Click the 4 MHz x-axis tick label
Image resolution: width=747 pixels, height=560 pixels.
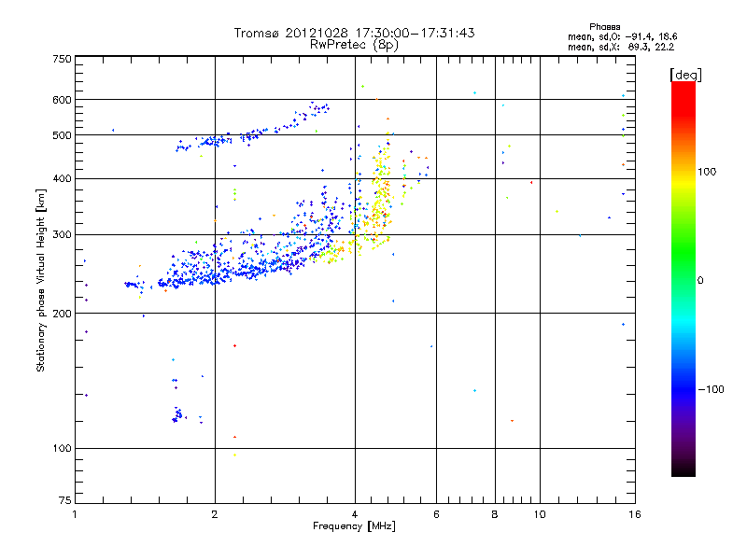tap(355, 514)
